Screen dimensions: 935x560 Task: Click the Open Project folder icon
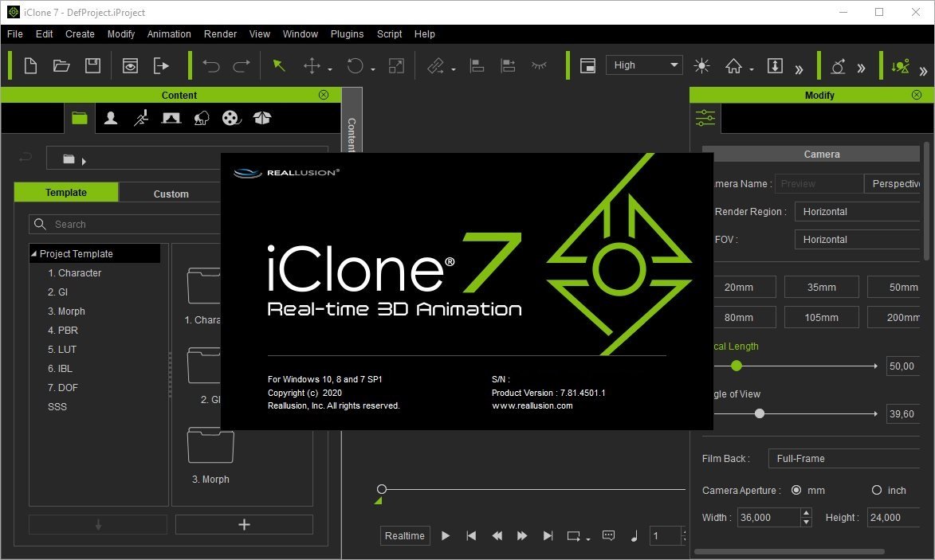(61, 65)
